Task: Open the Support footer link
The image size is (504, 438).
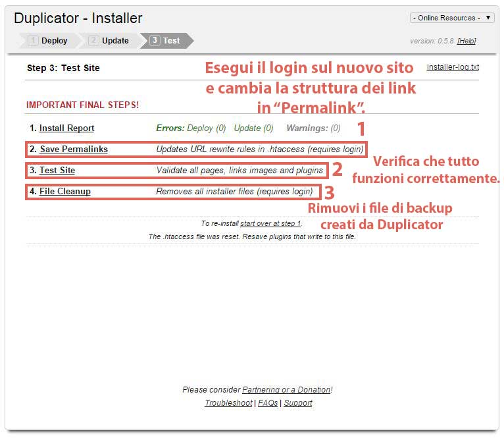Action: tap(298, 403)
